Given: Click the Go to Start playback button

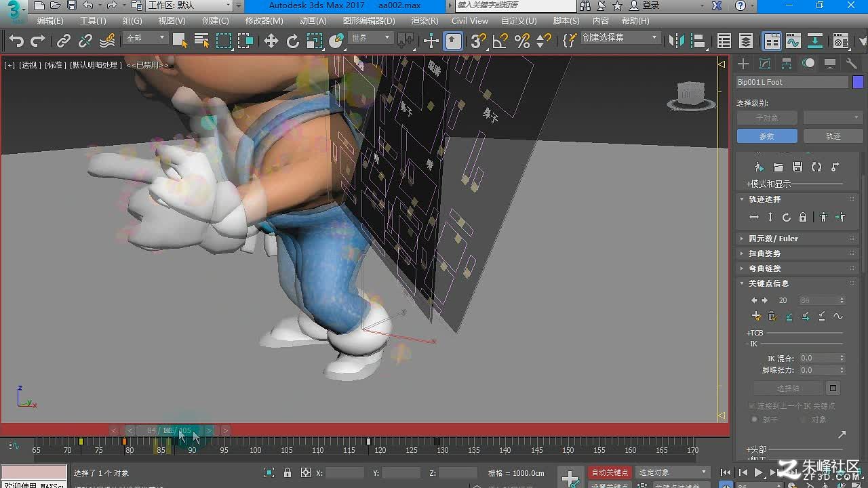Looking at the screenshot, I should pos(726,472).
